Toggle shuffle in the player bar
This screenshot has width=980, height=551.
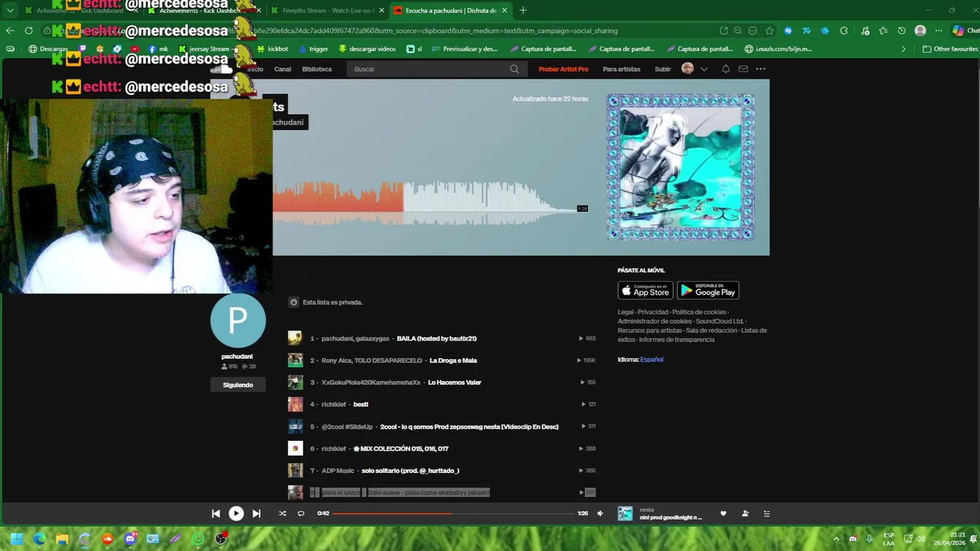(282, 514)
